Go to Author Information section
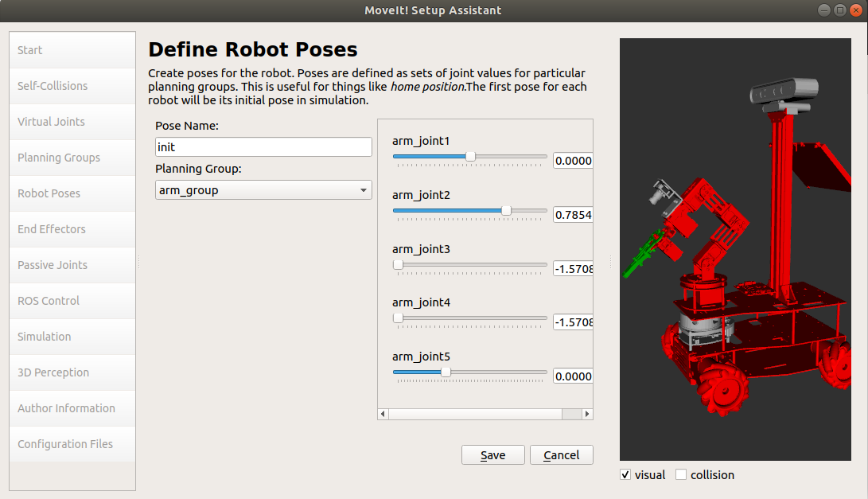The width and height of the screenshot is (868, 499). pos(72,408)
